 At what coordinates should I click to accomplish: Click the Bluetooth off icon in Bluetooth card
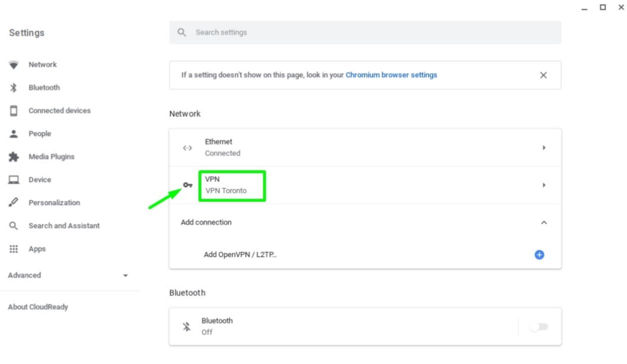coord(186,327)
